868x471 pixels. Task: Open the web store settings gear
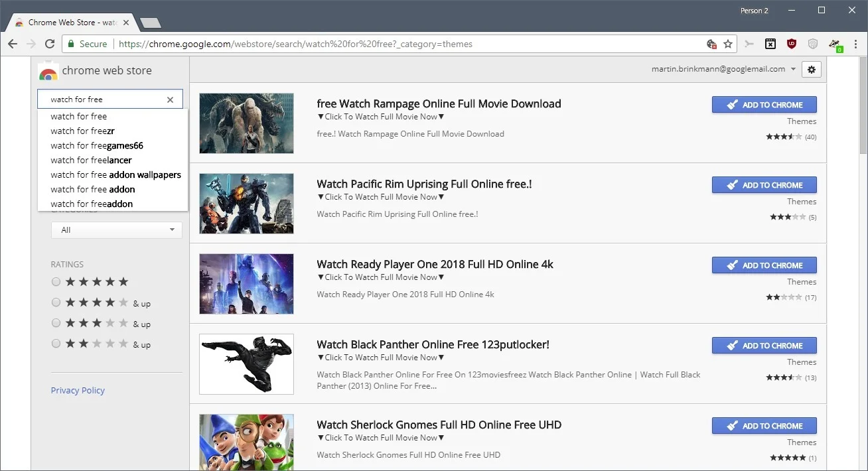coord(812,69)
